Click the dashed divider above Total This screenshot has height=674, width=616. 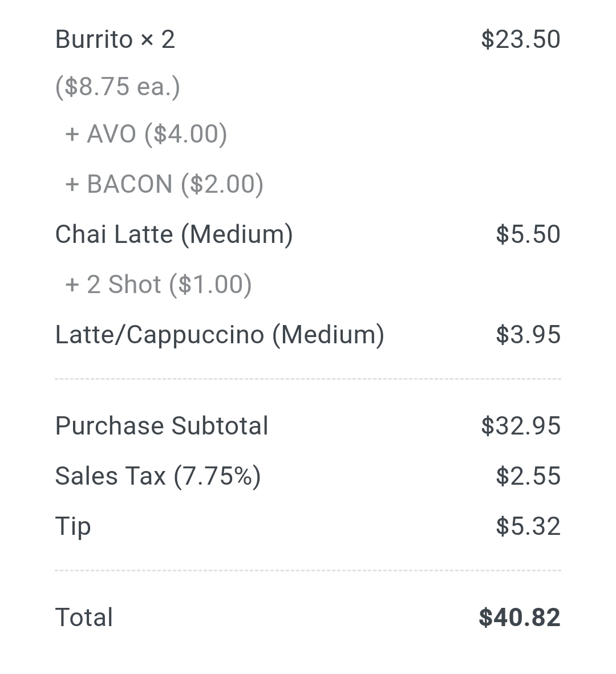pos(308,570)
